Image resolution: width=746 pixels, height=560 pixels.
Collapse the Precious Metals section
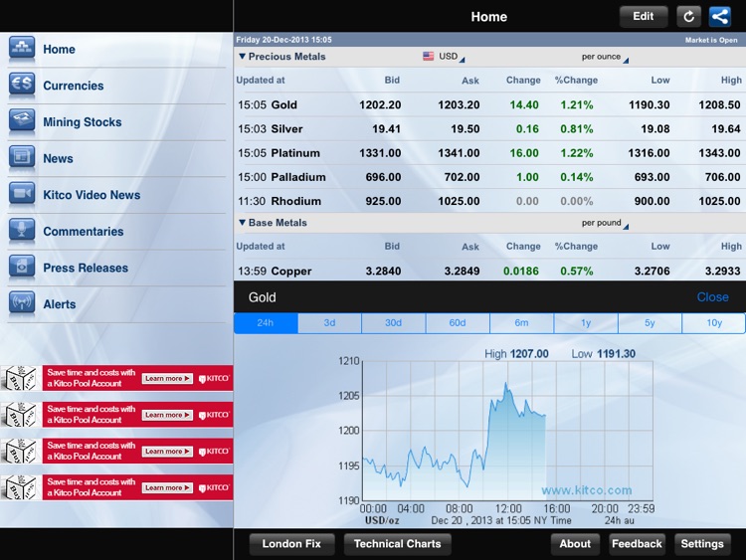[x=242, y=56]
